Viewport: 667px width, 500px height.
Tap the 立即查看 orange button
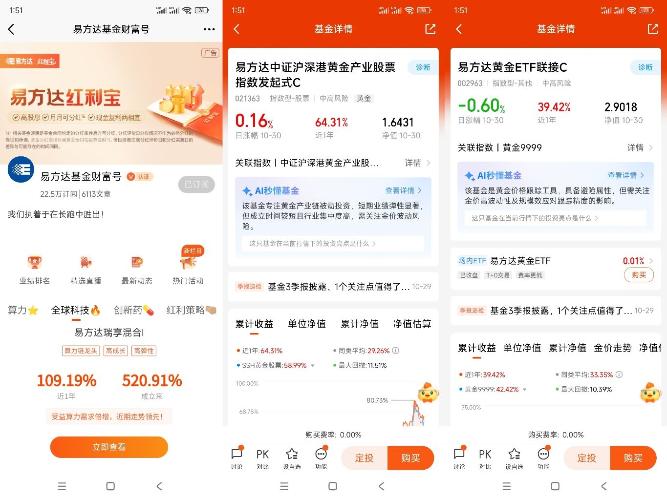point(109,447)
